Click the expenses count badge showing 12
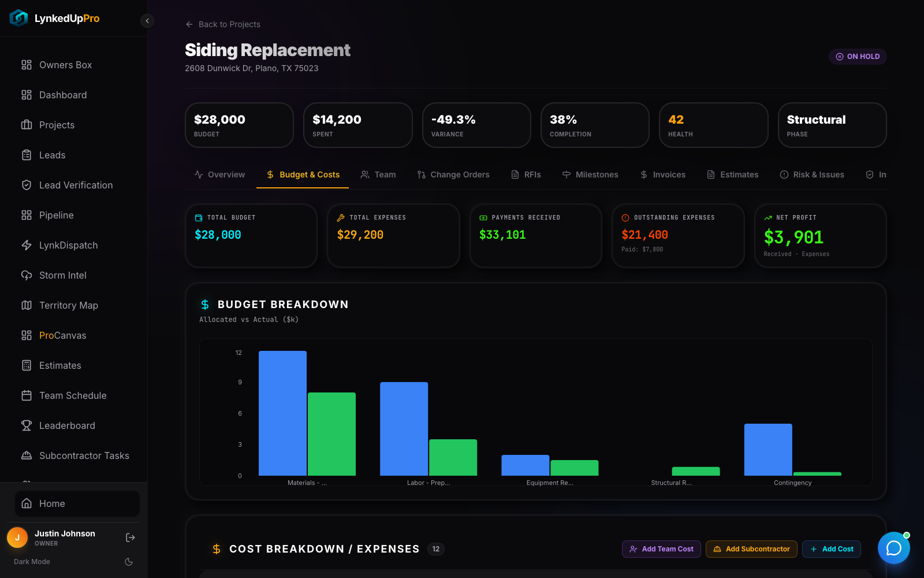Screen dimensions: 924x578 (436, 549)
